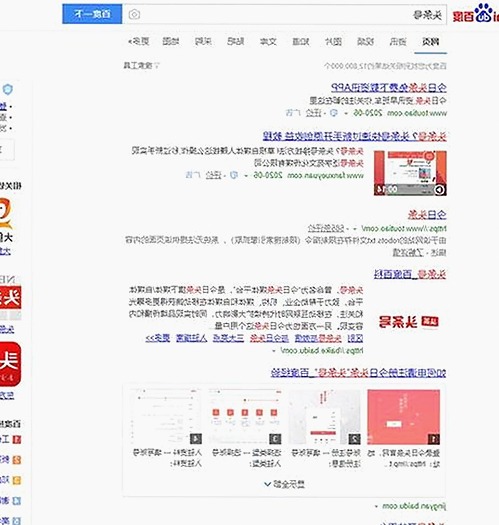Expand dropdown arrow after https://baike.baidu.com/
The height and width of the screenshot is (525, 499).
274,351
